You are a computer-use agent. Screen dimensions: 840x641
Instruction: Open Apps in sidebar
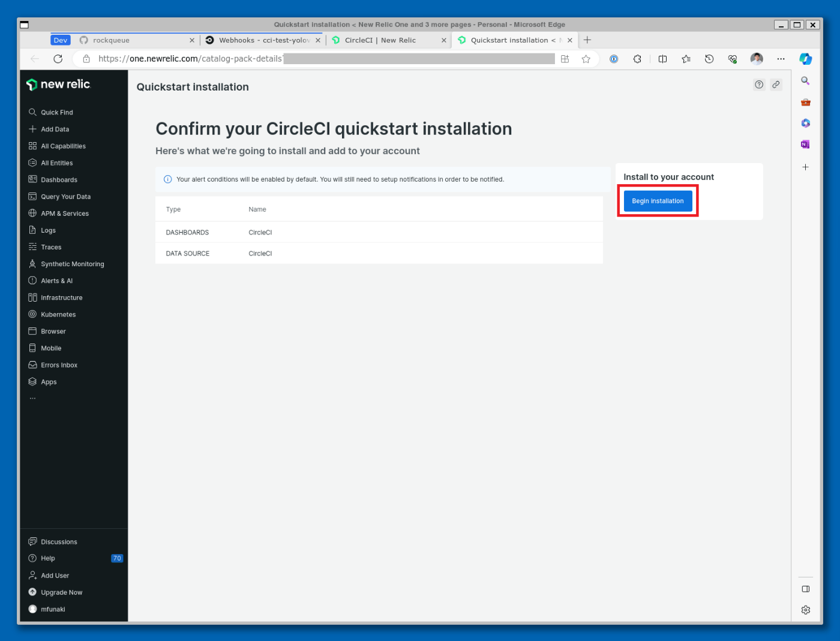[49, 381]
